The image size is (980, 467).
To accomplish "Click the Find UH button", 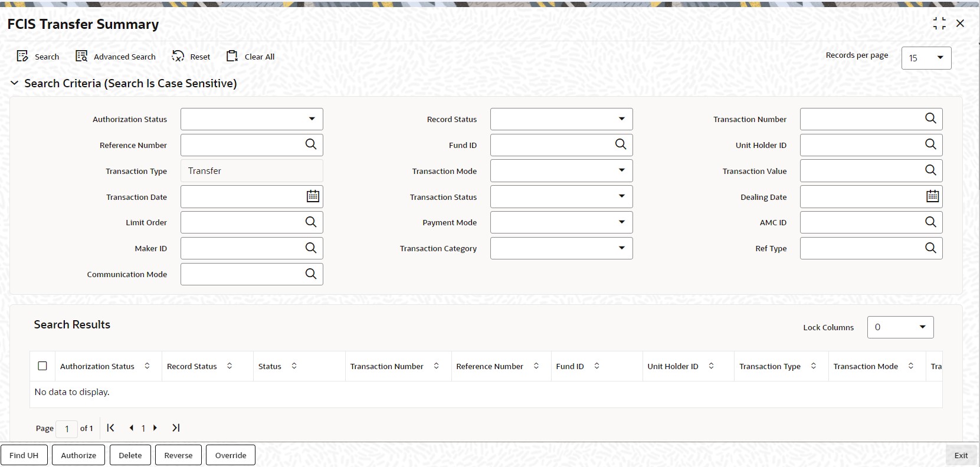I will 24,455.
